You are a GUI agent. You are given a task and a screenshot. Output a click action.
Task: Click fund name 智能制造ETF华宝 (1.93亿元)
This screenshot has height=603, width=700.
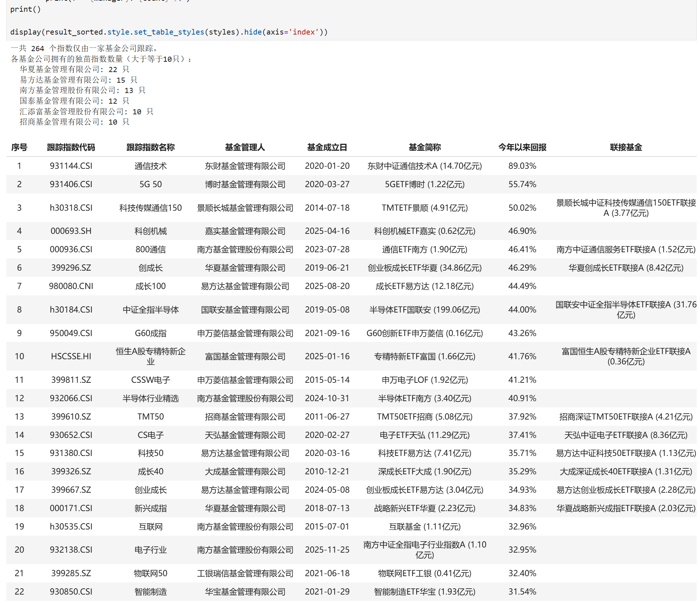(x=425, y=592)
